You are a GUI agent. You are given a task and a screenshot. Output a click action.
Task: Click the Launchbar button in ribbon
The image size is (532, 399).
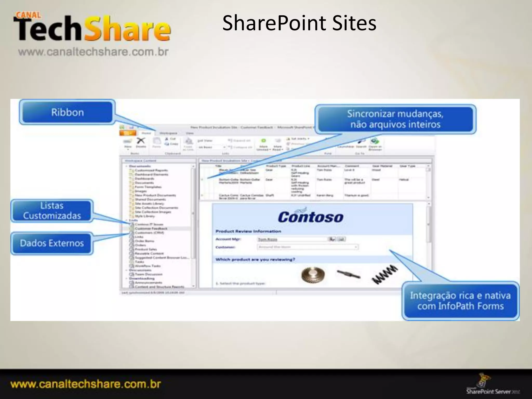(346, 147)
